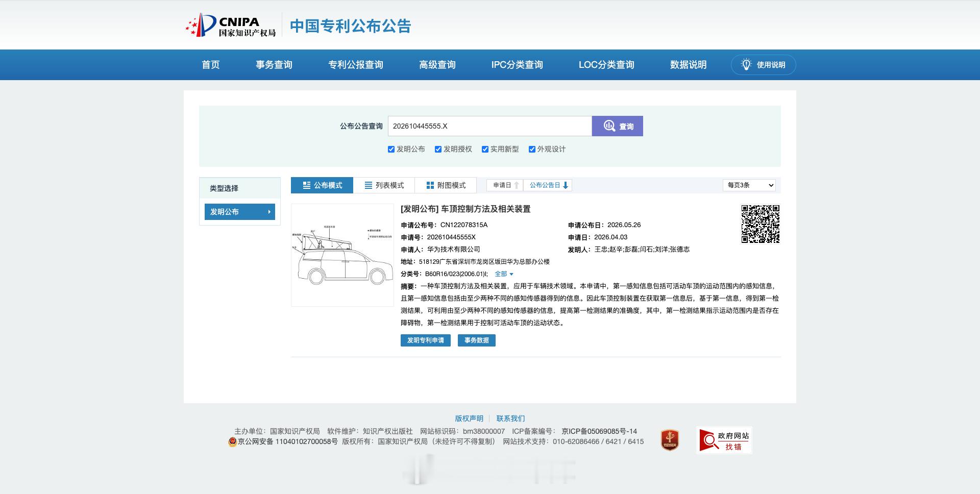Click the 查询 search button
980x494 pixels.
point(618,126)
